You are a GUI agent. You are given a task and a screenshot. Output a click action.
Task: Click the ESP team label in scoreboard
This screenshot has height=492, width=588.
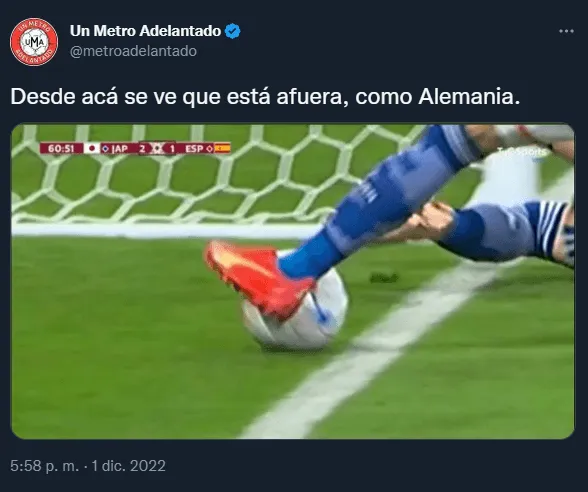tap(194, 148)
